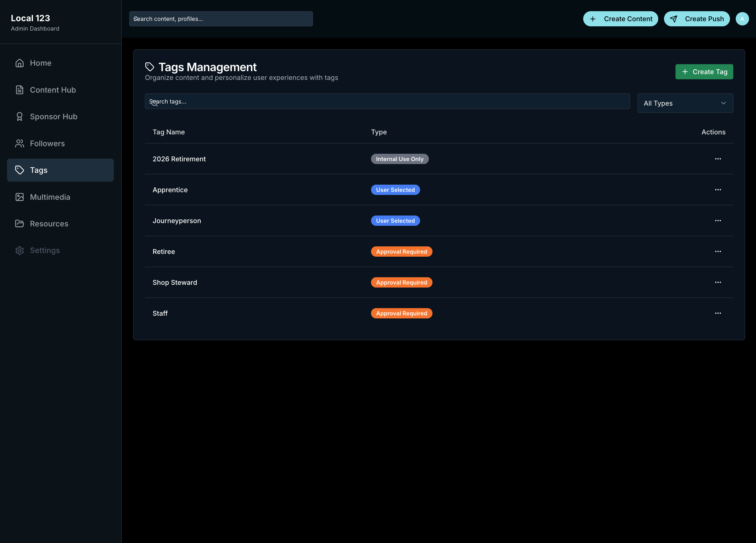Click Shop Steward's Approval Required badge
Screen dimensions: 756x543
point(401,282)
